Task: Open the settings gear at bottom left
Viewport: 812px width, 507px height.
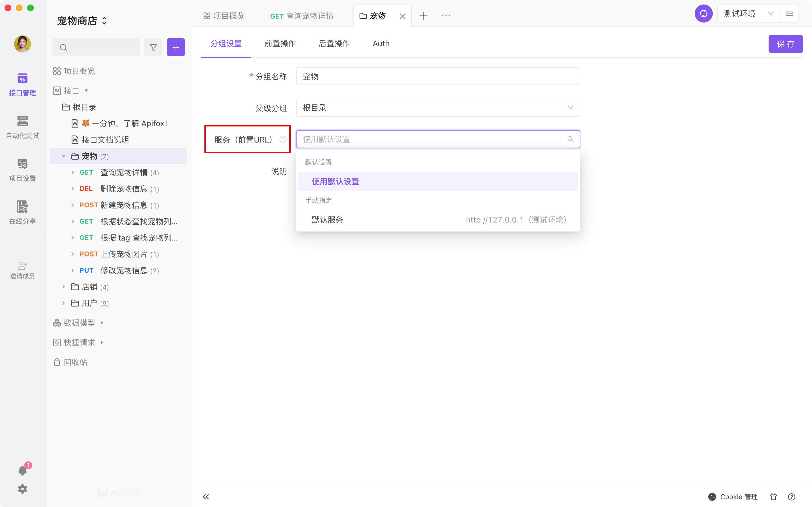Action: (x=23, y=489)
